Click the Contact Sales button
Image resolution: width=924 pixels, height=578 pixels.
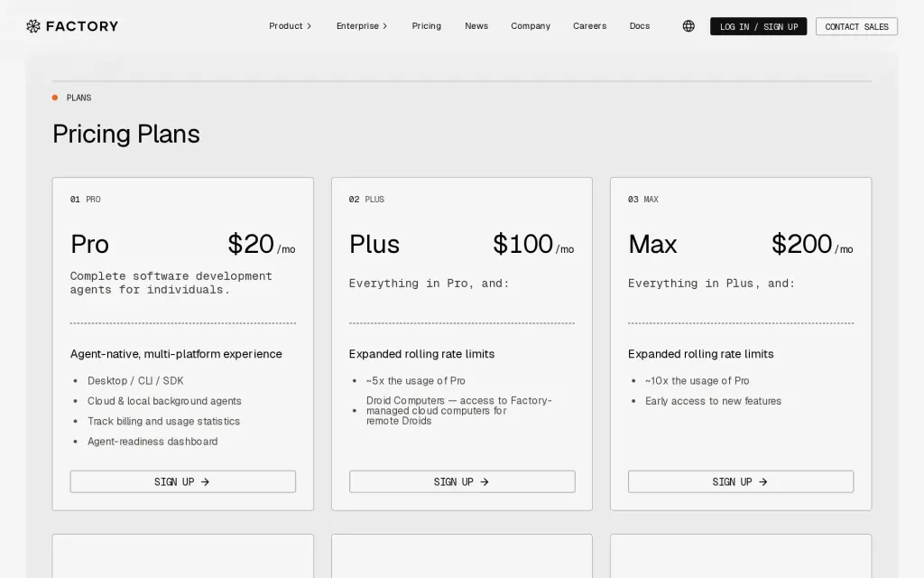(x=856, y=26)
